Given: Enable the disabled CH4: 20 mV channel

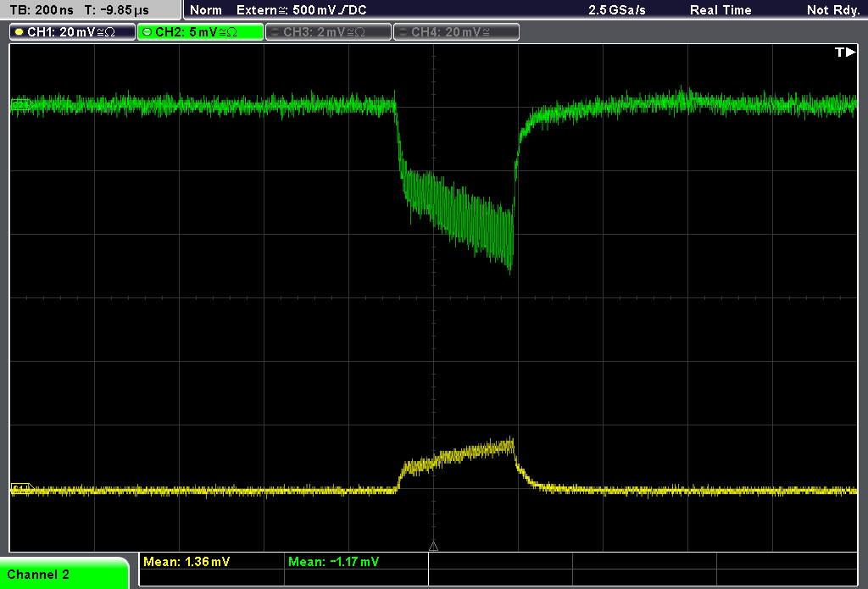Looking at the screenshot, I should (x=456, y=32).
